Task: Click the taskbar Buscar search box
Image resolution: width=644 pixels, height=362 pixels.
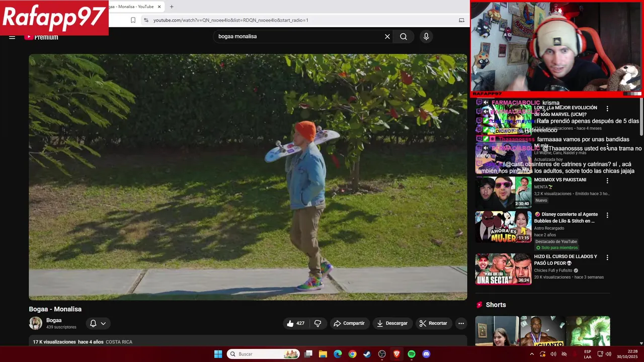Action: click(x=263, y=354)
